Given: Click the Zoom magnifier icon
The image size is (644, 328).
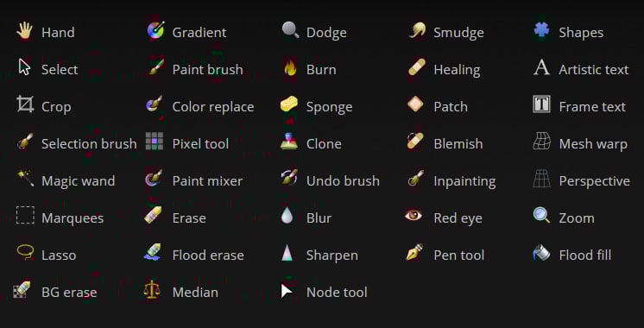Looking at the screenshot, I should pos(541,215).
